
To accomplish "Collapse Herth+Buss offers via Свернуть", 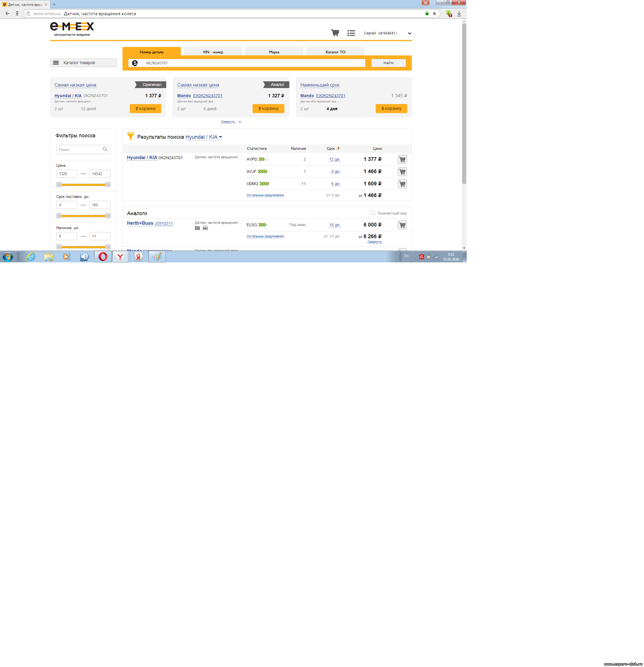I will pos(374,242).
